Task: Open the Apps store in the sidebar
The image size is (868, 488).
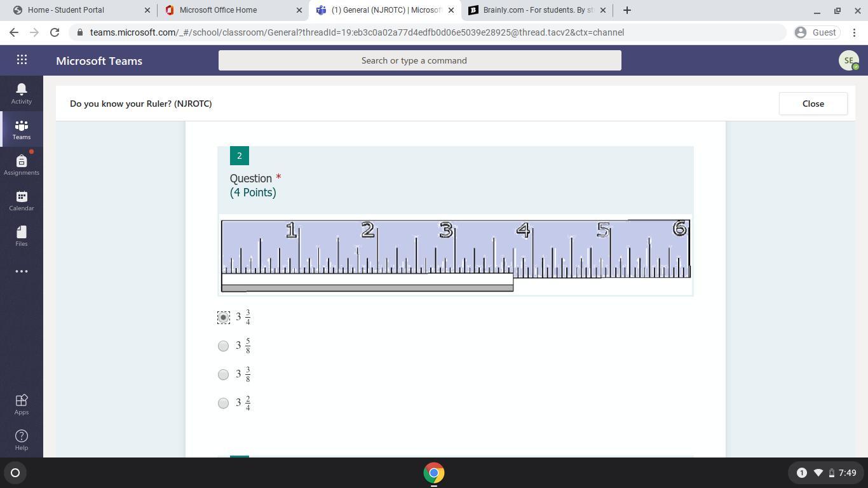Action: point(22,404)
